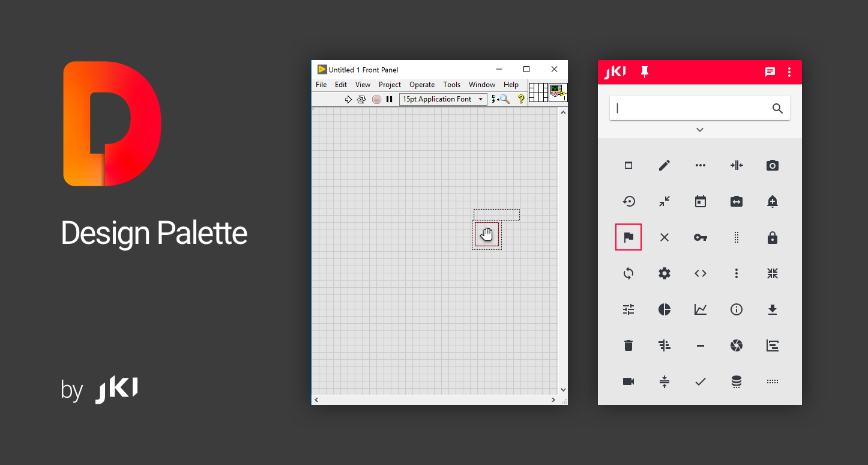Pick the video camera icon
This screenshot has height=465, width=868.
tap(628, 381)
